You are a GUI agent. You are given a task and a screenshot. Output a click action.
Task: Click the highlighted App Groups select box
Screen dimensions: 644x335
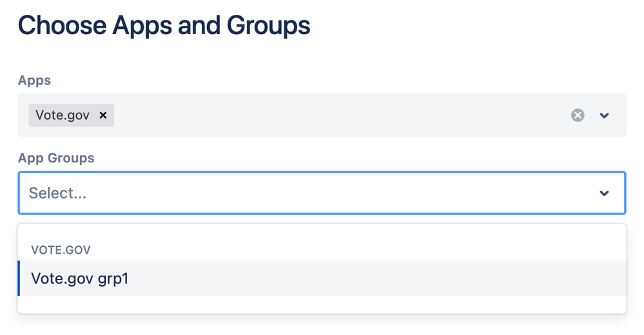(322, 193)
